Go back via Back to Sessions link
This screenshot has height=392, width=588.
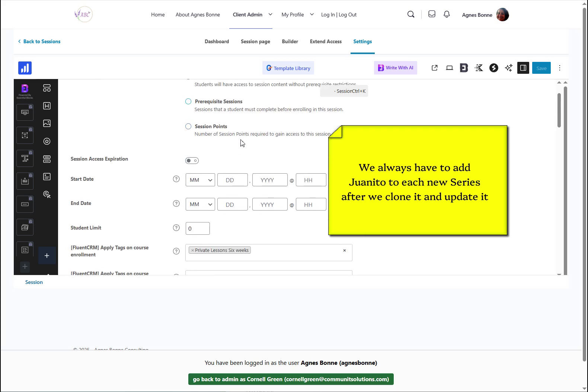click(x=39, y=41)
